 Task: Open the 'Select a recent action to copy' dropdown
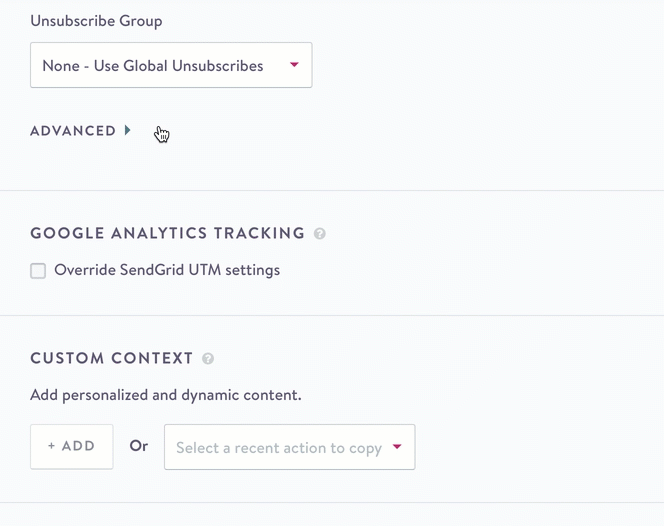tap(290, 447)
